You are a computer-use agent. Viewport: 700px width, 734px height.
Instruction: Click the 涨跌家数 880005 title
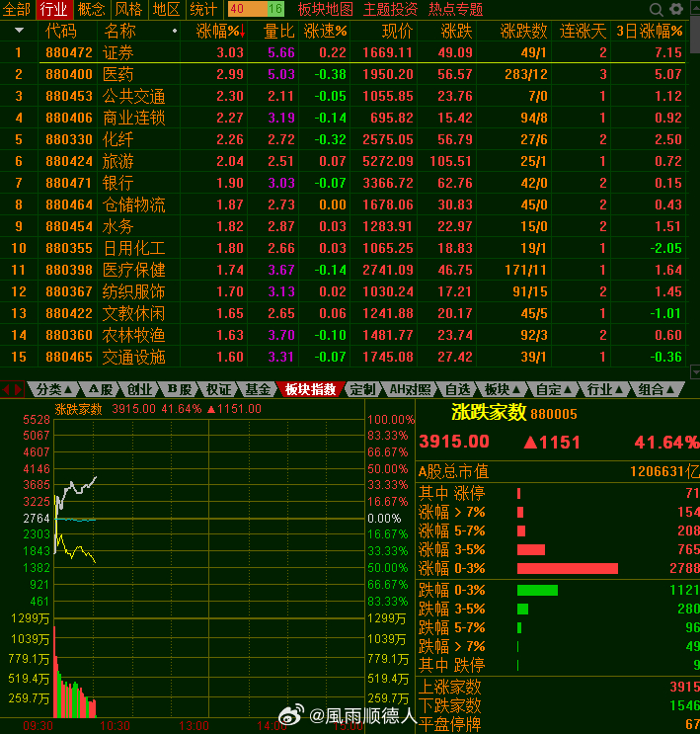(x=513, y=413)
